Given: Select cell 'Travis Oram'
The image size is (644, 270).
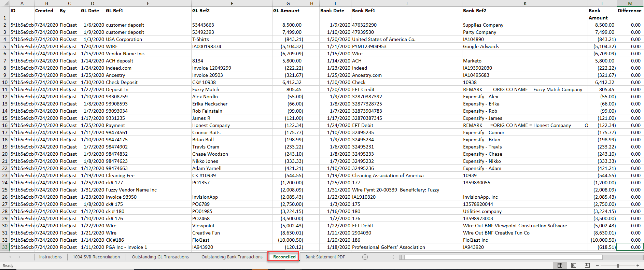Looking at the screenshot, I should pos(232,147).
